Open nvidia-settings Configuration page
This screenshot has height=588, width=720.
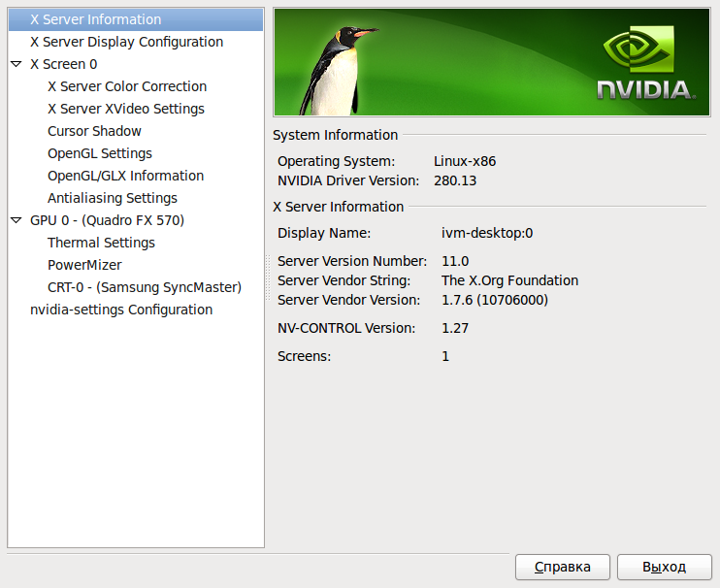click(121, 310)
